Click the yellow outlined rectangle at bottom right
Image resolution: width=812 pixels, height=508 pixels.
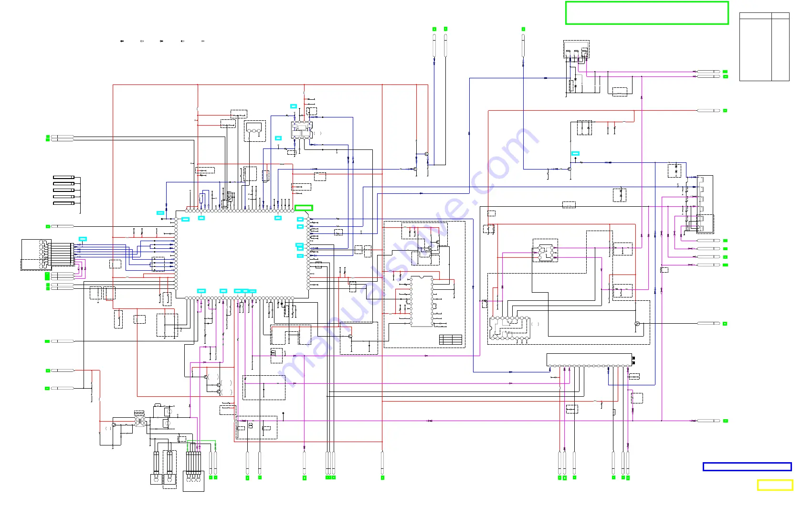775,485
